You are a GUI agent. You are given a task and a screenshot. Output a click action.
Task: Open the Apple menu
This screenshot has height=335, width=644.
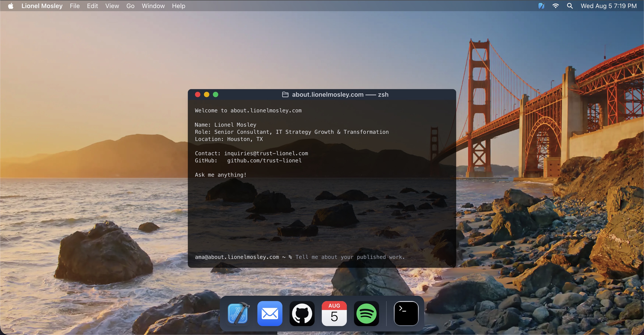(x=11, y=6)
